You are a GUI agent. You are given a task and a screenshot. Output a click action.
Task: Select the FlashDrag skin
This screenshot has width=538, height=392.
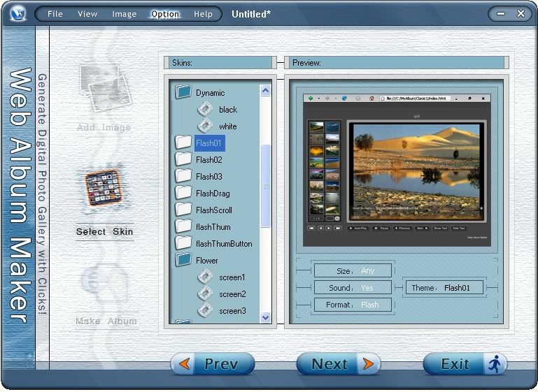pyautogui.click(x=213, y=194)
